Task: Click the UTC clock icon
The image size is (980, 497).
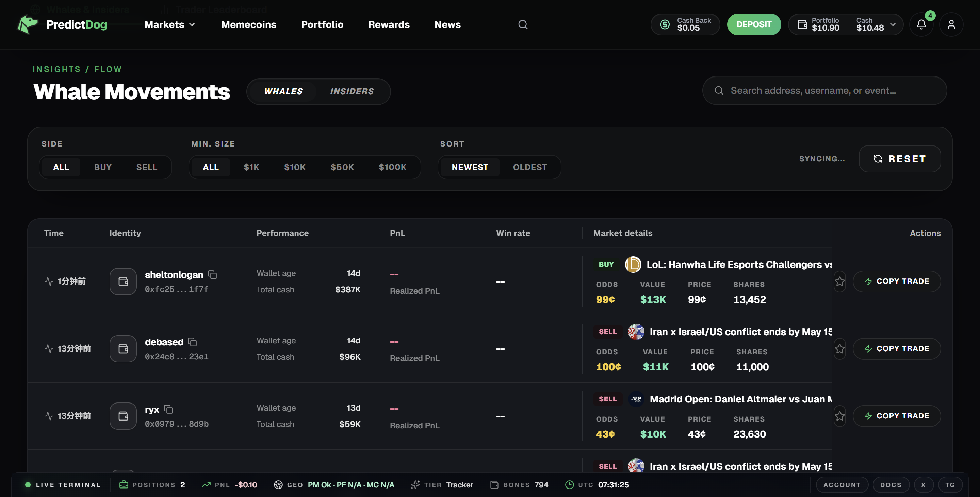Action: coord(570,485)
